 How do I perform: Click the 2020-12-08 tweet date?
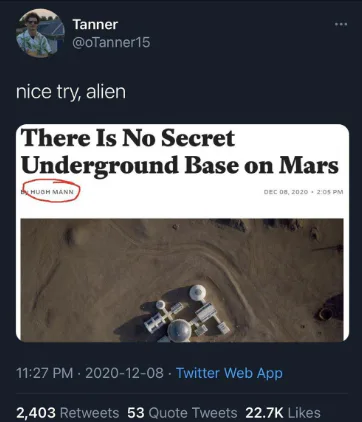[124, 373]
